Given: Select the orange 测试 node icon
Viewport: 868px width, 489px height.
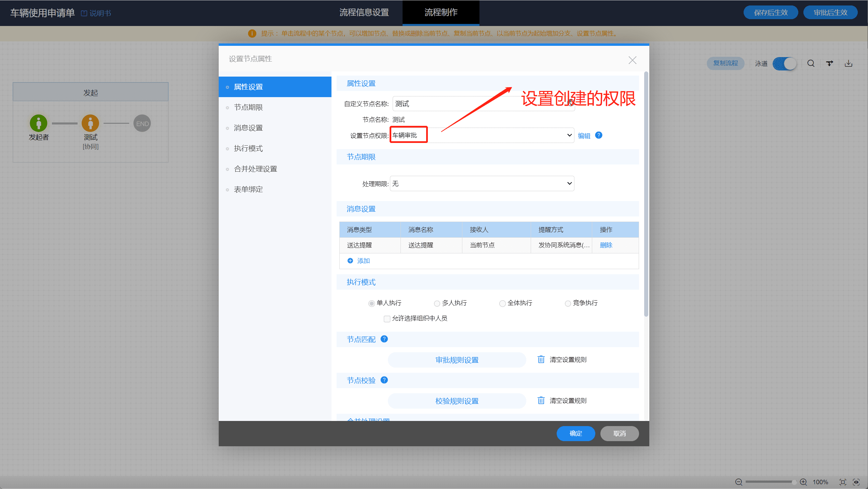Looking at the screenshot, I should (x=91, y=123).
